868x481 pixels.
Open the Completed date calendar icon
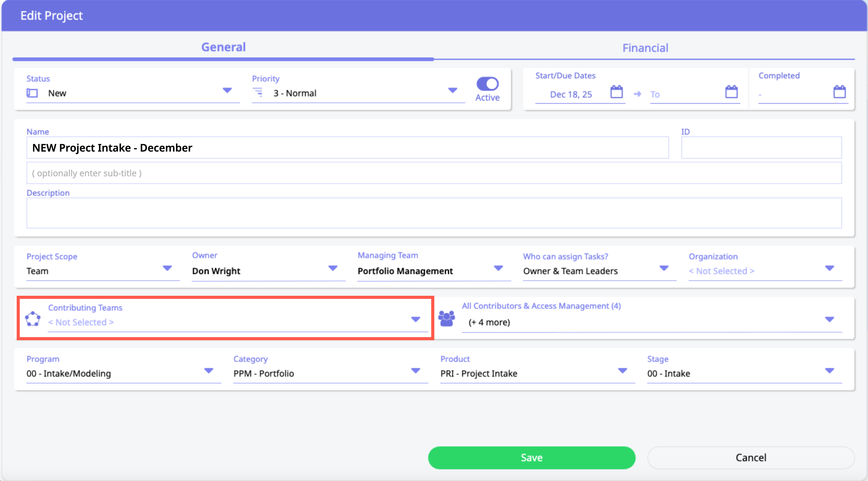coord(839,92)
